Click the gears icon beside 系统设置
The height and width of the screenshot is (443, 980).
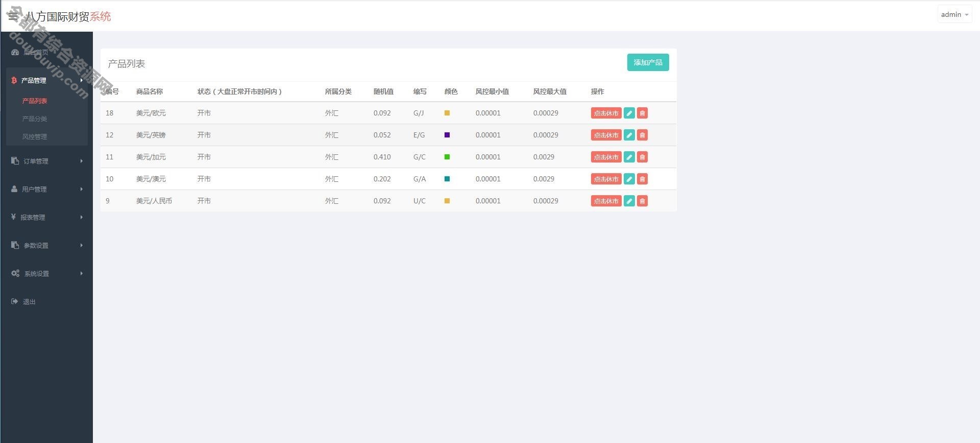[15, 273]
